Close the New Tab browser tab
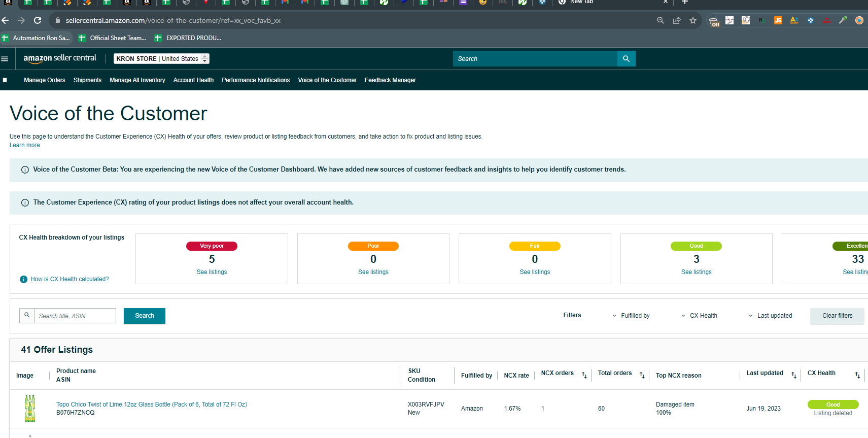 [666, 2]
